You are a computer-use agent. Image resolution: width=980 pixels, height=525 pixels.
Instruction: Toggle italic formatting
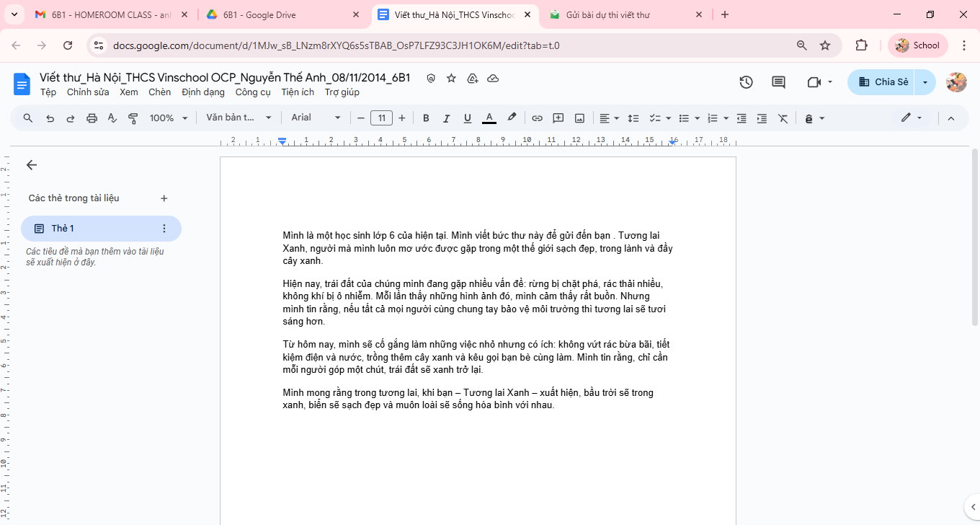(446, 118)
